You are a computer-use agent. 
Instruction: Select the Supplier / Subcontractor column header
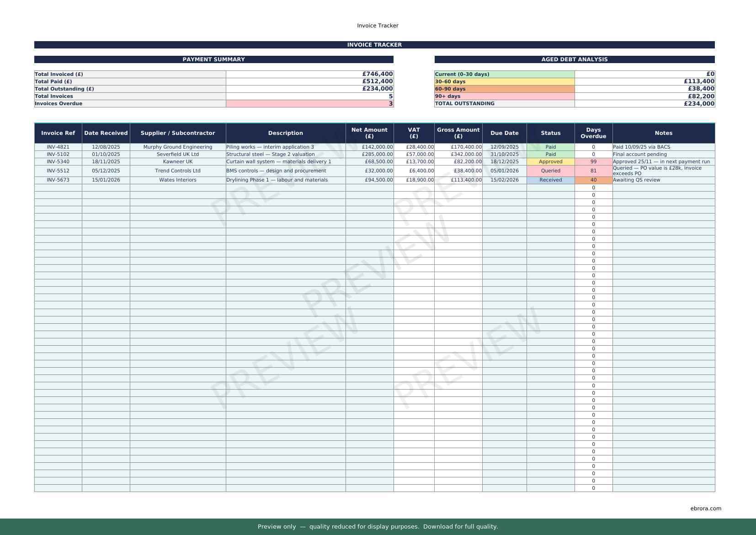point(177,133)
